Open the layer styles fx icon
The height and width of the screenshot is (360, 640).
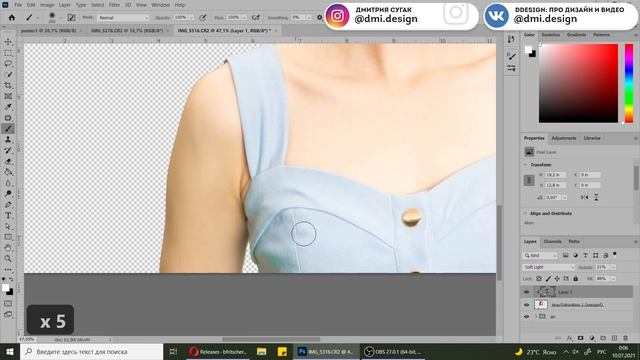[x=569, y=338]
